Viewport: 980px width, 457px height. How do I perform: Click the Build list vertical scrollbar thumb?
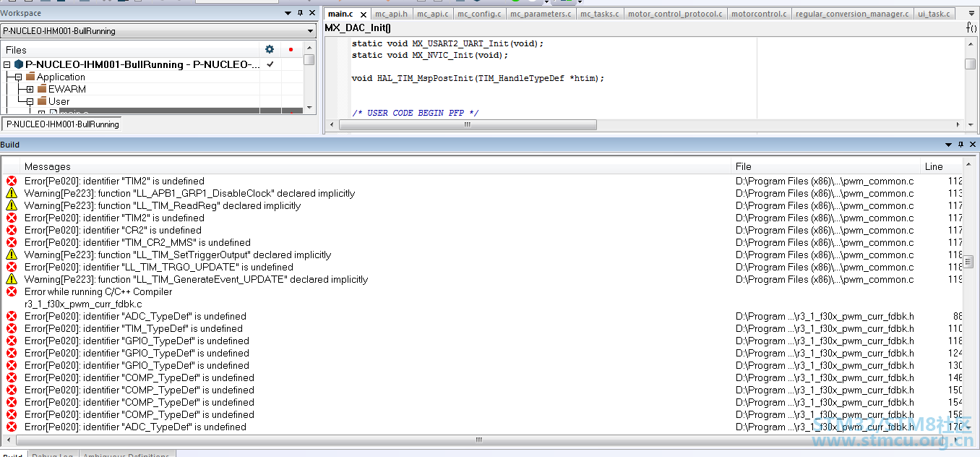coord(968,262)
